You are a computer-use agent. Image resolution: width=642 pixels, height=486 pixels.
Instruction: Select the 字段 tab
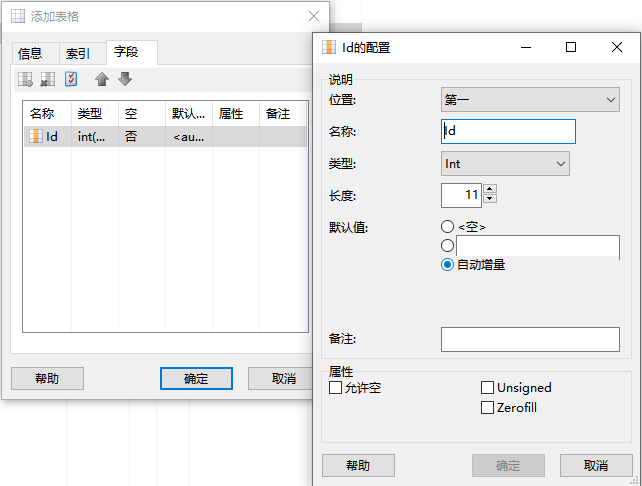pos(131,52)
